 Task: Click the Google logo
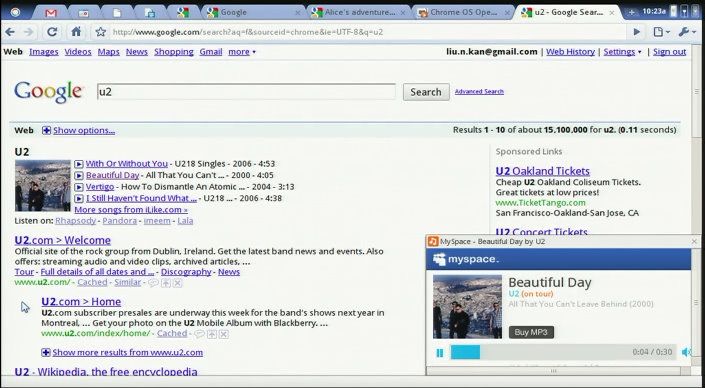49,92
